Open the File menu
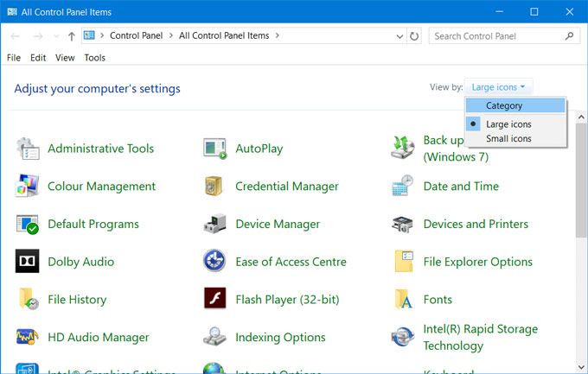Screen dimensions: 588x374 click(14, 58)
